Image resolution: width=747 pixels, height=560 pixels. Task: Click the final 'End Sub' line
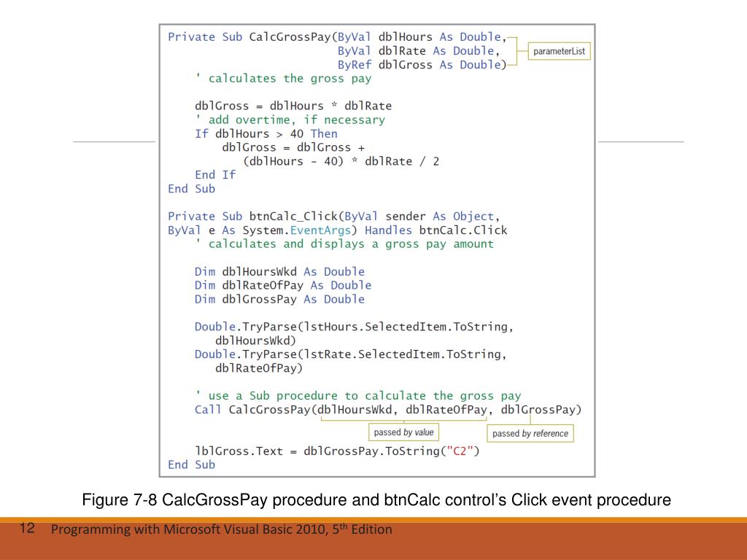(191, 464)
